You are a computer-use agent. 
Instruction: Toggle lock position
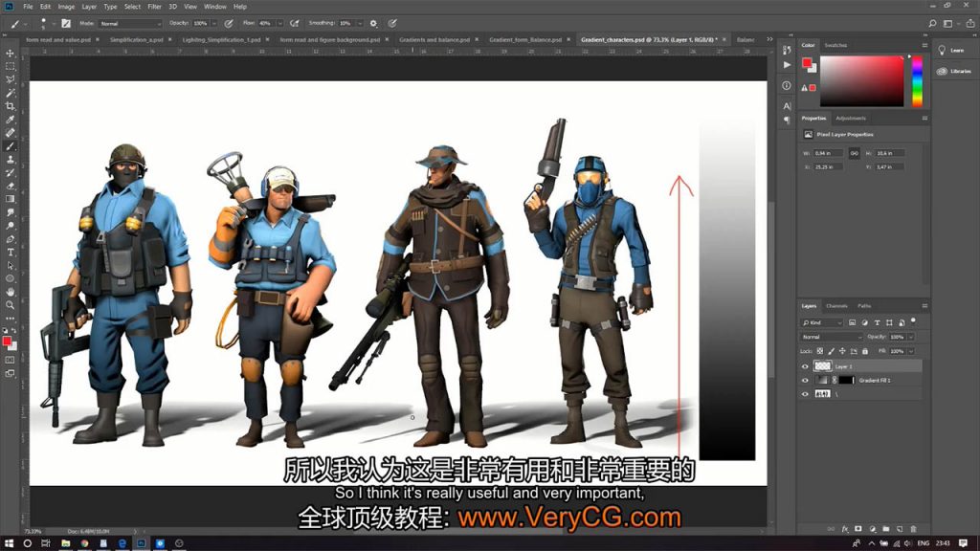click(x=842, y=351)
